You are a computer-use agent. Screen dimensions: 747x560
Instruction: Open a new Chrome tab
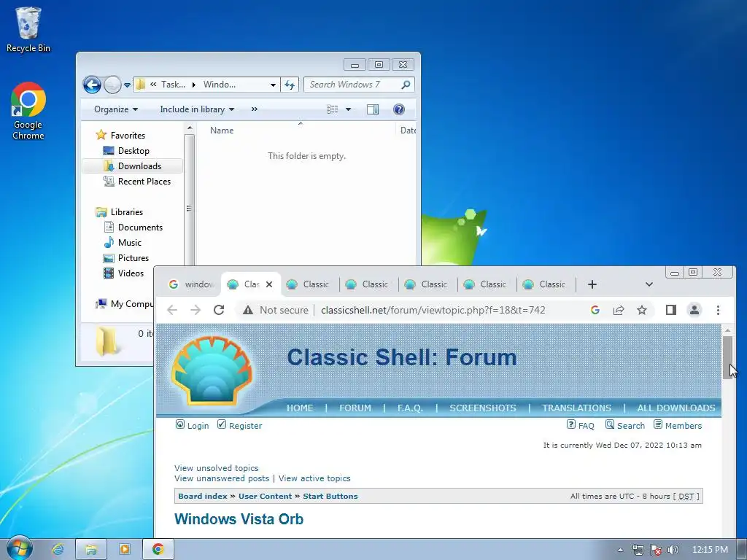pos(592,284)
